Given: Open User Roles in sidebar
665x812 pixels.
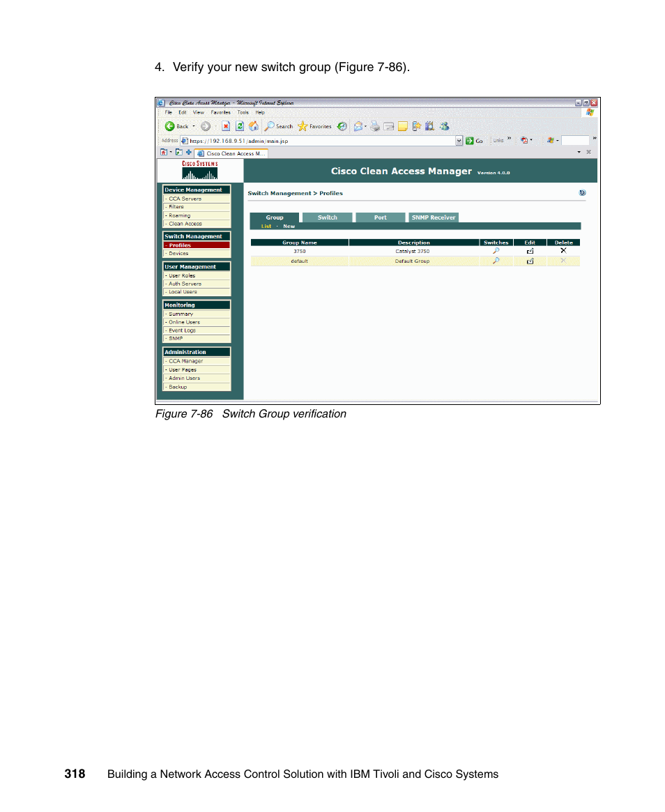Looking at the screenshot, I should pyautogui.click(x=197, y=276).
